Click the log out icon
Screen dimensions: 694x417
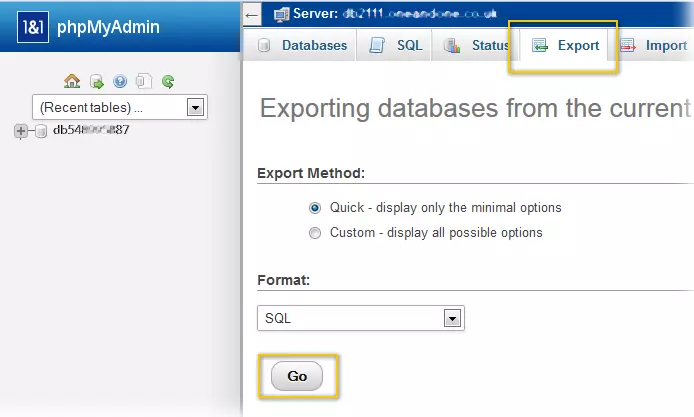click(96, 81)
